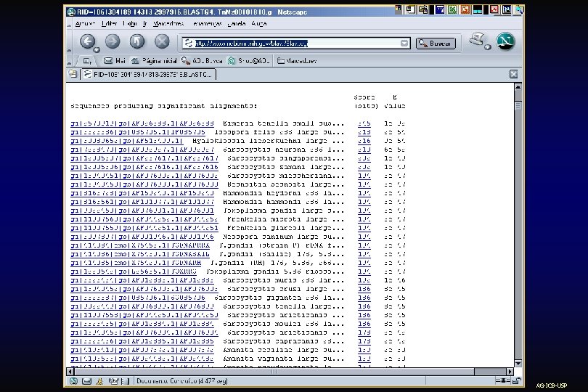Click the new tab icon left of tab

(73, 74)
